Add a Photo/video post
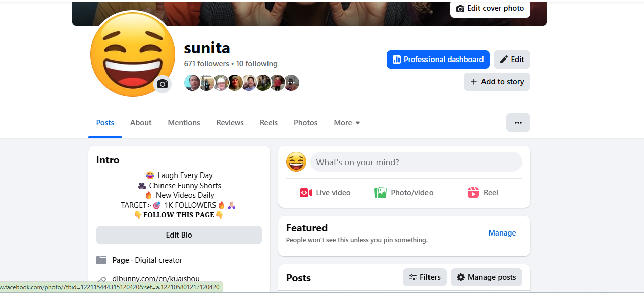Screen dimensions: 644x293 pos(404,193)
